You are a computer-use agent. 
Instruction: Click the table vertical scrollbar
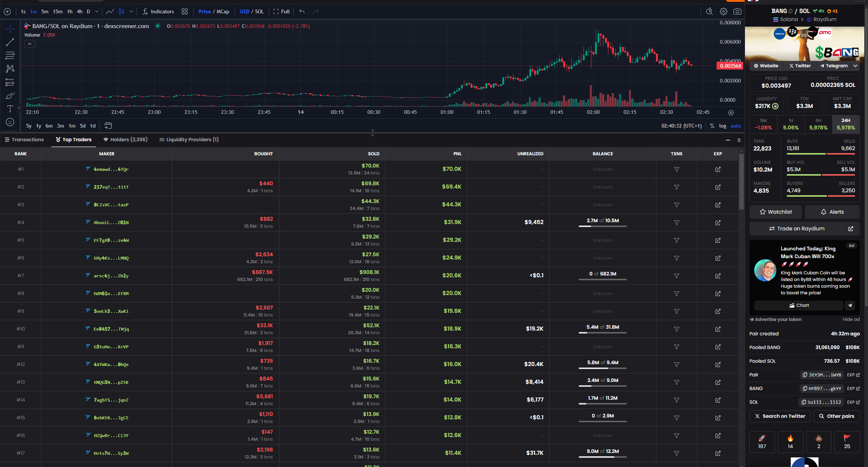[x=741, y=181]
